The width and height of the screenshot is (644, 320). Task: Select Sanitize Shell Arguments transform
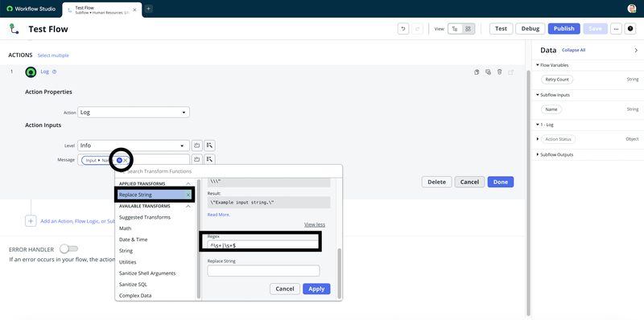[147, 273]
